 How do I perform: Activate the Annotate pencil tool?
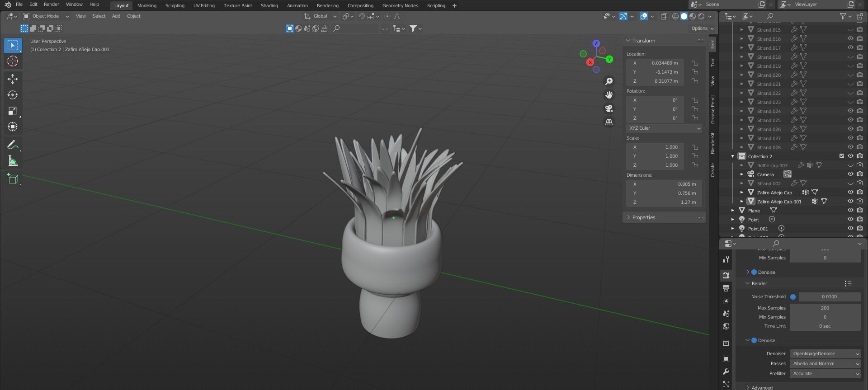pyautogui.click(x=13, y=145)
